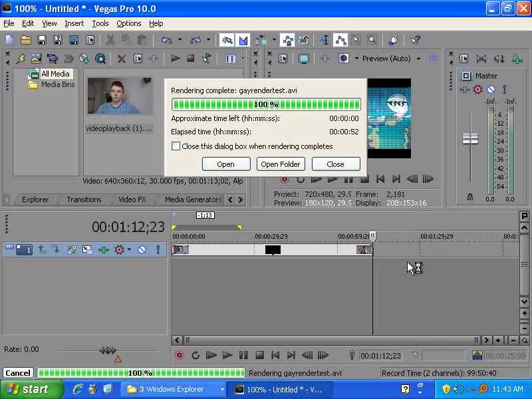532x399 pixels.
Task: Open the Insert menu
Action: pyautogui.click(x=74, y=23)
